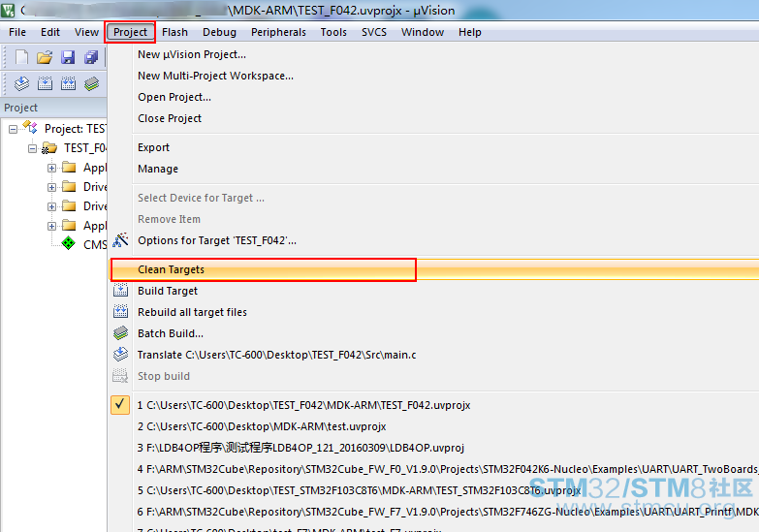Screen dimensions: 759x532
Task: Collapse the Project: TEST root tree node
Action: [13, 129]
